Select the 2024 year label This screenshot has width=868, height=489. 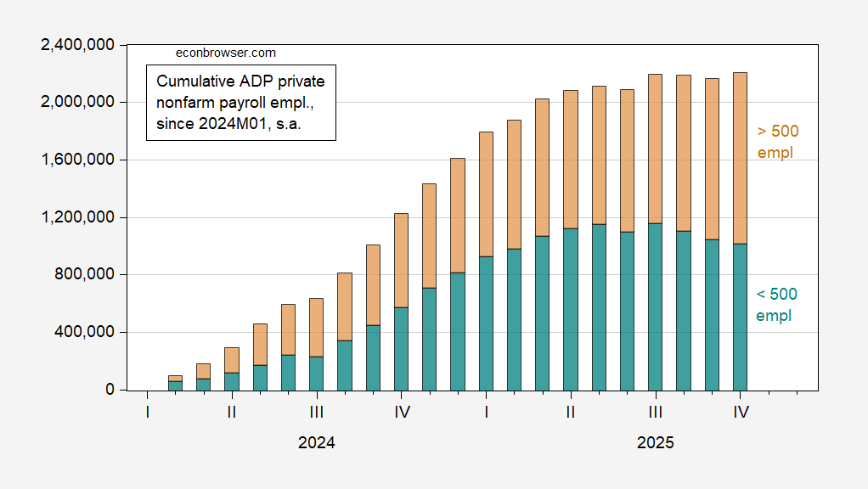click(x=316, y=443)
